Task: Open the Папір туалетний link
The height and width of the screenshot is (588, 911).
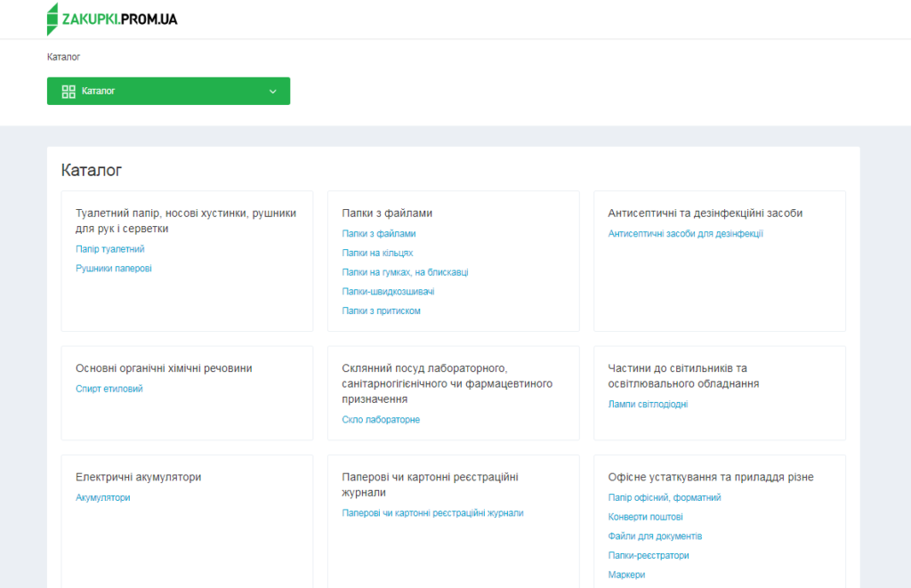Action: [x=110, y=249]
